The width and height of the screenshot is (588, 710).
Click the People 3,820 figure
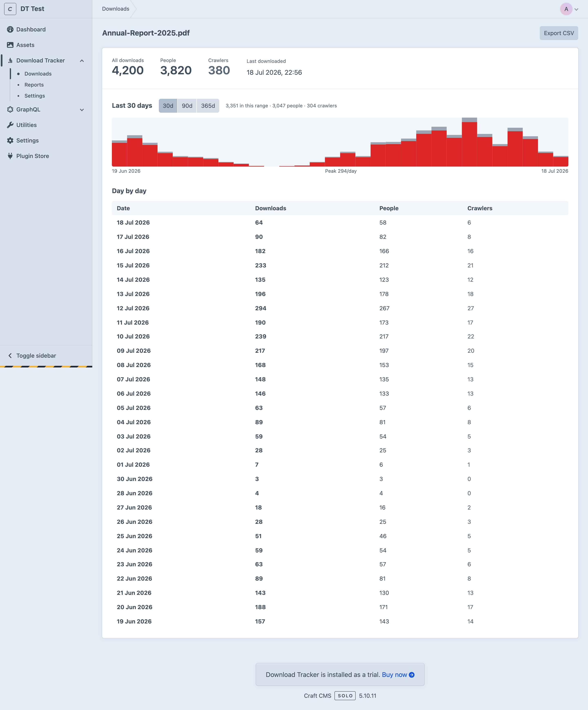click(176, 70)
